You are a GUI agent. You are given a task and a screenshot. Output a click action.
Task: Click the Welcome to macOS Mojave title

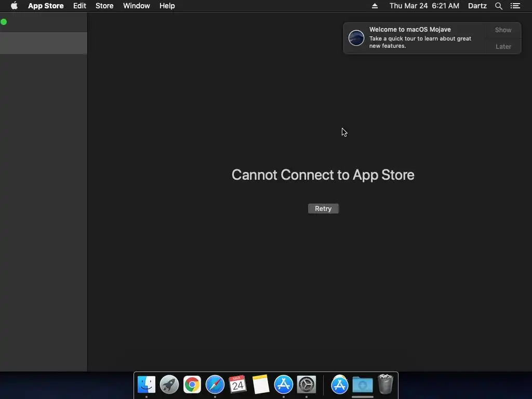click(x=410, y=30)
